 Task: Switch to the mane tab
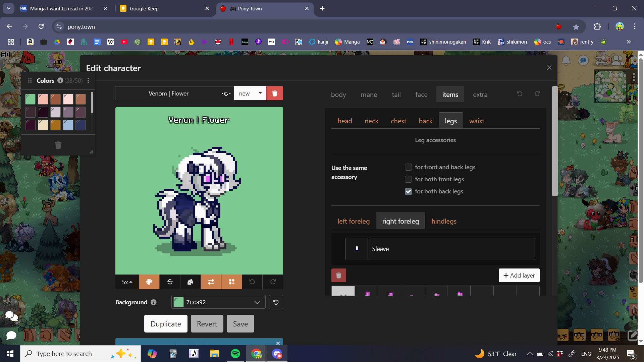[x=369, y=95]
